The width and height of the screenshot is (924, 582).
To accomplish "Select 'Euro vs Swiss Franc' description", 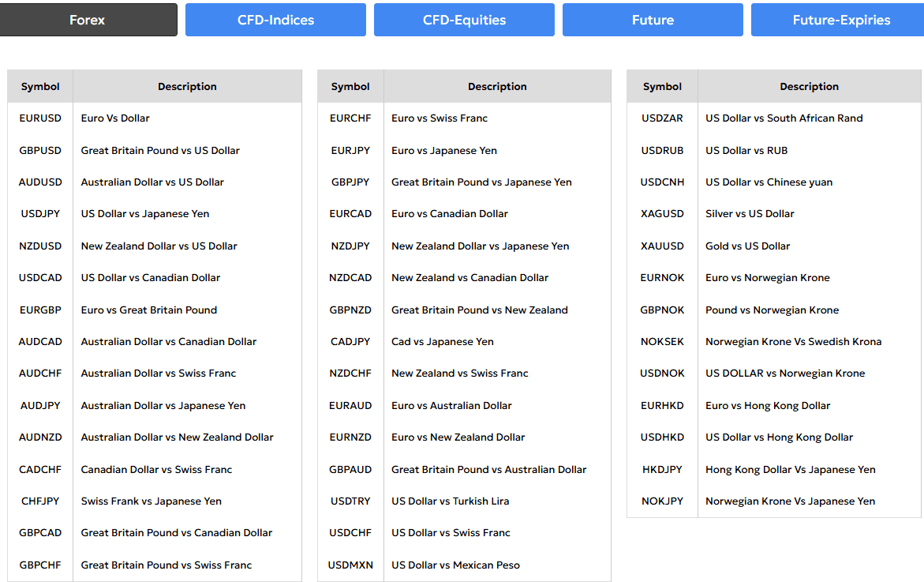I will 440,118.
